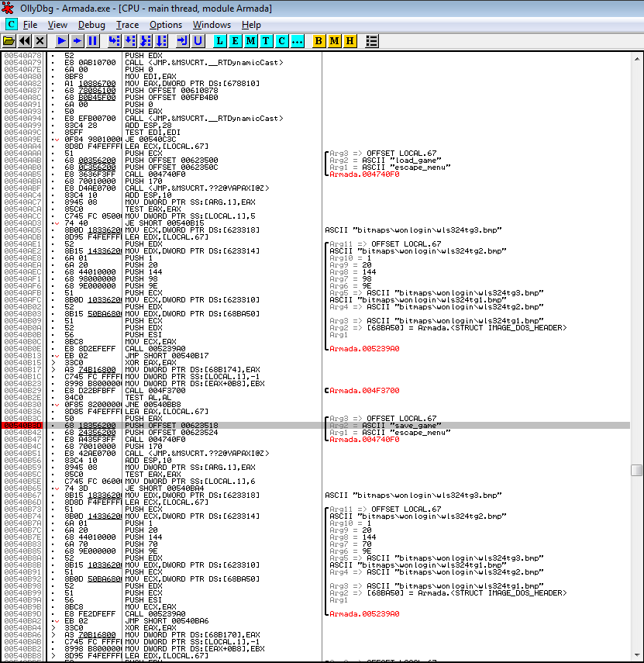Open hardware breakpoints with yellow H icon
Viewport: 644px width, 663px height.
(350, 41)
